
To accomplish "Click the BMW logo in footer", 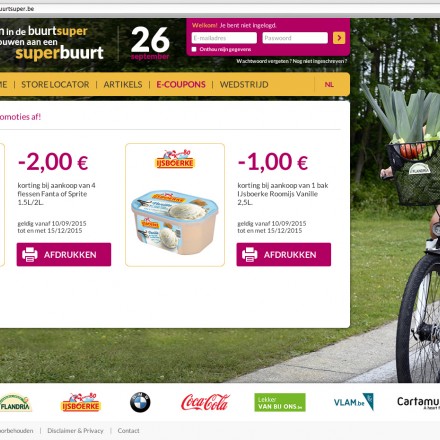I will tap(140, 402).
